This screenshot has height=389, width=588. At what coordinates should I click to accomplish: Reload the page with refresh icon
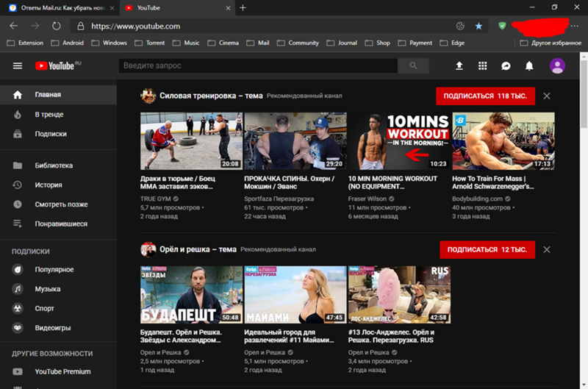tap(57, 26)
